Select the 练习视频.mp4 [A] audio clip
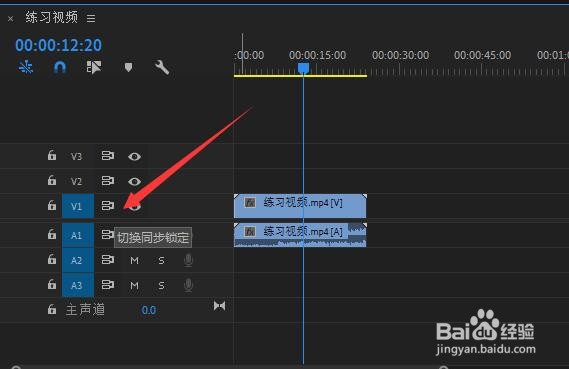 click(x=300, y=235)
